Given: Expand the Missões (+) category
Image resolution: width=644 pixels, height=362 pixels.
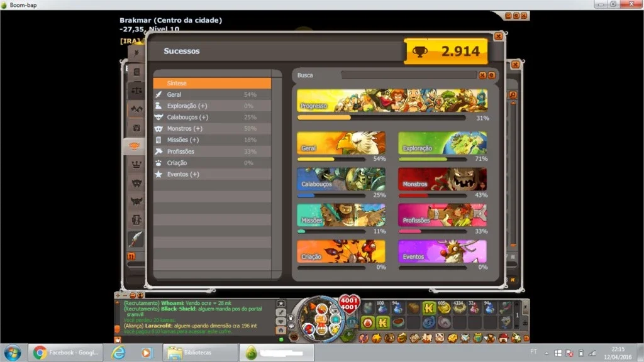Looking at the screenshot, I should click(212, 140).
